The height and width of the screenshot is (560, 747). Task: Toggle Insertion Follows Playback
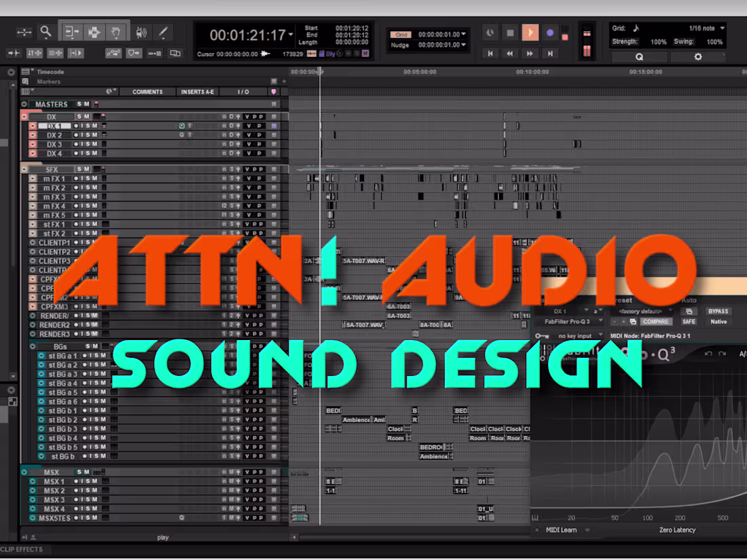click(x=76, y=53)
